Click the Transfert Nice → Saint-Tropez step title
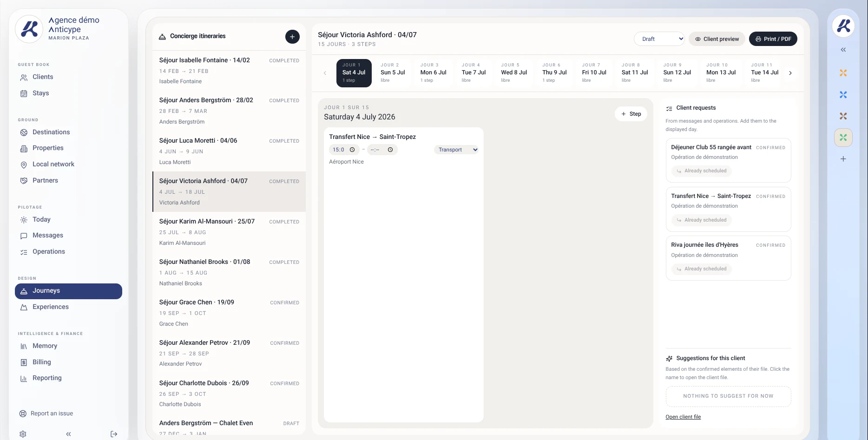 tap(372, 137)
